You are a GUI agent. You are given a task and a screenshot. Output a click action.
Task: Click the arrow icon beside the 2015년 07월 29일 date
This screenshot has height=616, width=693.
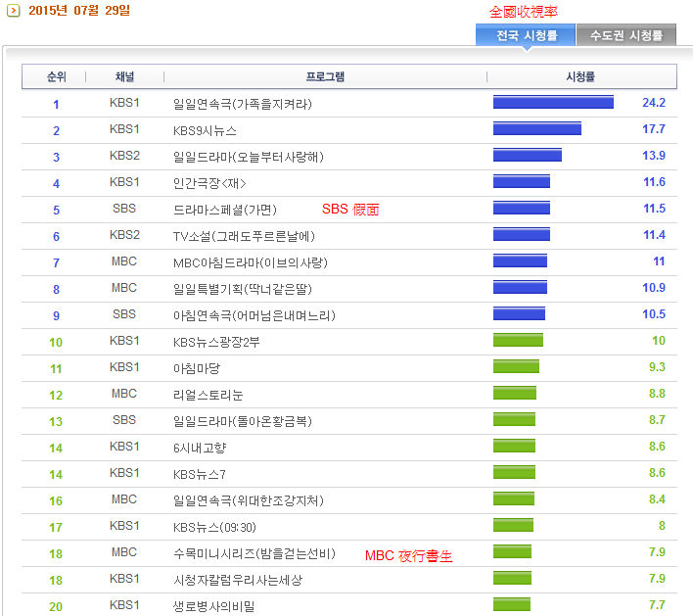(14, 10)
